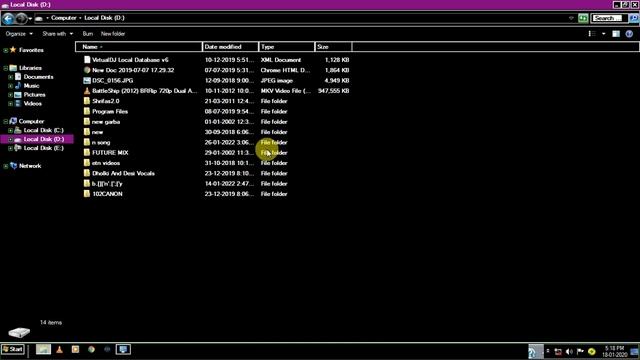Sort by the Name column header
The width and height of the screenshot is (640, 360).
tap(139, 47)
